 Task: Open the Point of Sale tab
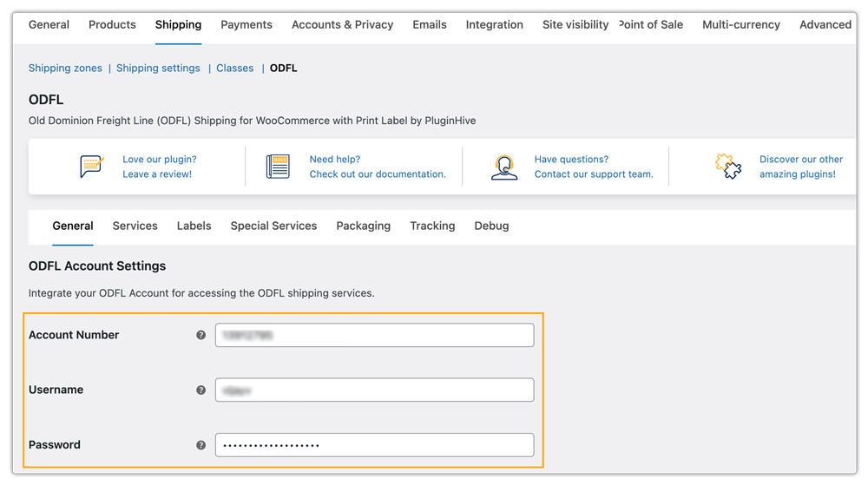point(651,25)
